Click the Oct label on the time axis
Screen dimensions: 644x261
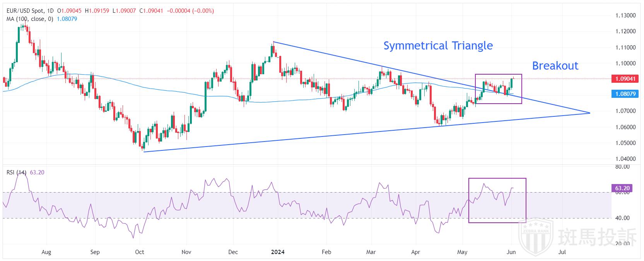[140, 252]
